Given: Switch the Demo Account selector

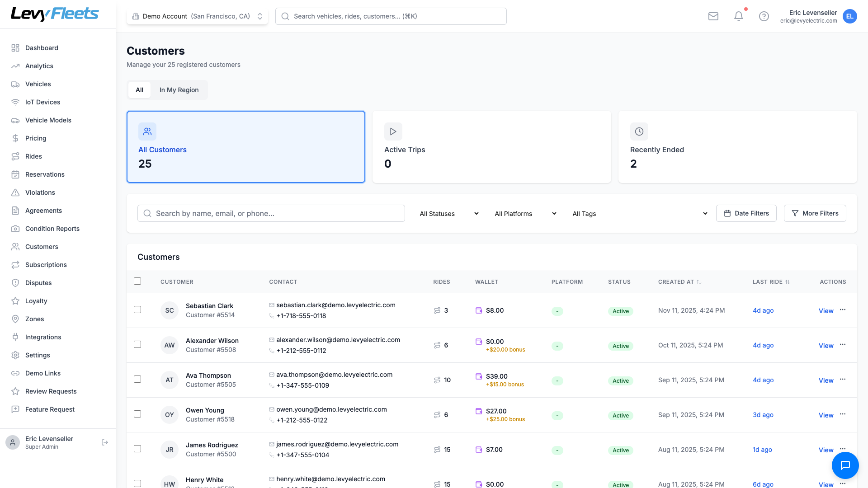Looking at the screenshot, I should coord(197,16).
